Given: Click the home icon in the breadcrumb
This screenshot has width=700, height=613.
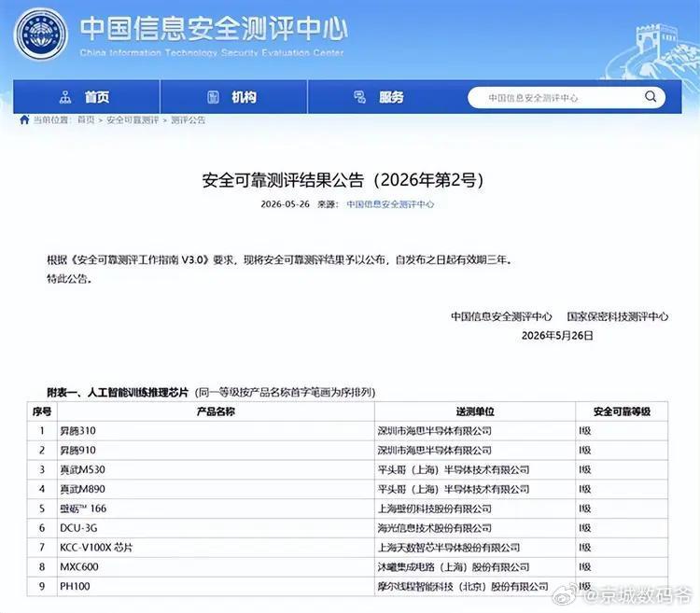Looking at the screenshot, I should pos(24,119).
